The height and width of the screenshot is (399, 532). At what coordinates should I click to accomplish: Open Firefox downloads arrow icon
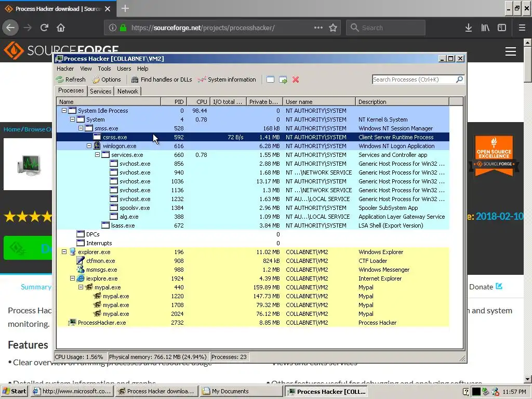[469, 28]
